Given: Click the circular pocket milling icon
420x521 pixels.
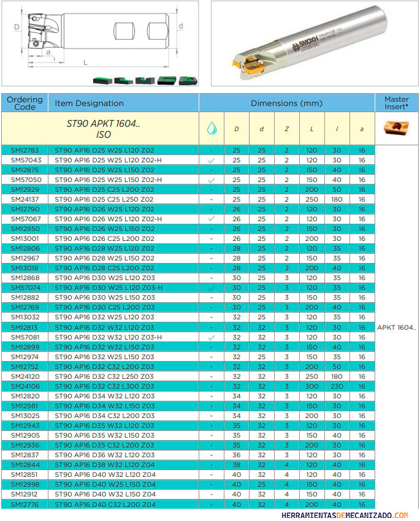Looking at the screenshot, I should (x=188, y=80).
